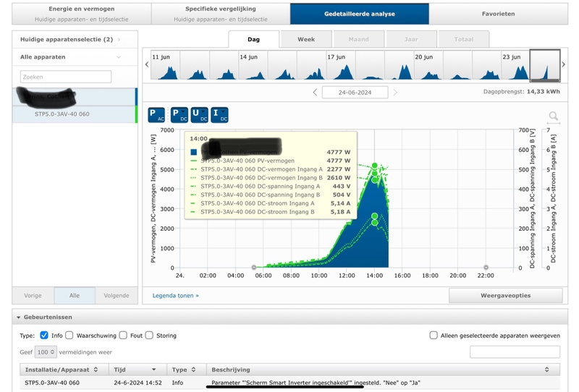Move the day thumbnail strip back with the left arrow
The width and height of the screenshot is (579, 392).
pyautogui.click(x=147, y=64)
